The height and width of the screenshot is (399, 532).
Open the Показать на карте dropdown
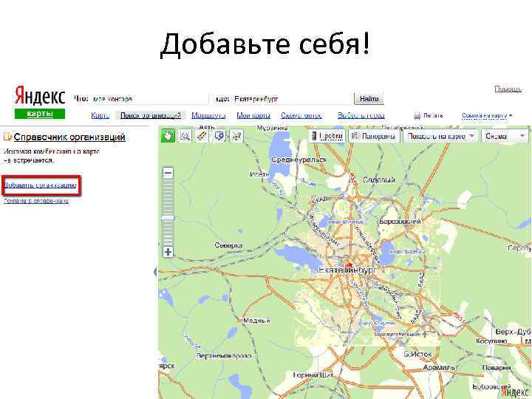pyautogui.click(x=440, y=136)
